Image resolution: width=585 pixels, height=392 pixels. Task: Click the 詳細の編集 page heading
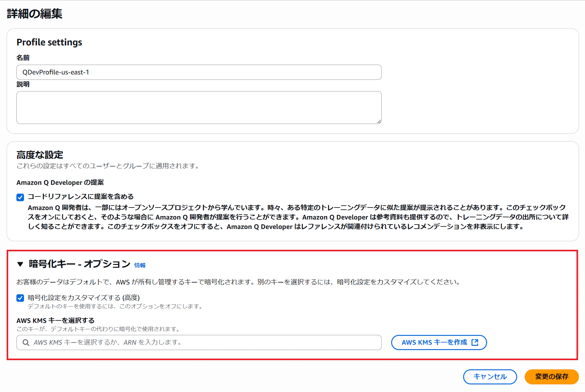pyautogui.click(x=35, y=14)
